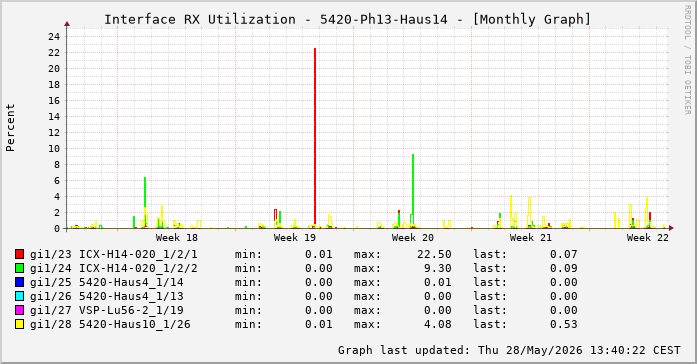Click the cyan gi1/26 legend swatch
This screenshot has height=364, width=697.
(x=19, y=296)
